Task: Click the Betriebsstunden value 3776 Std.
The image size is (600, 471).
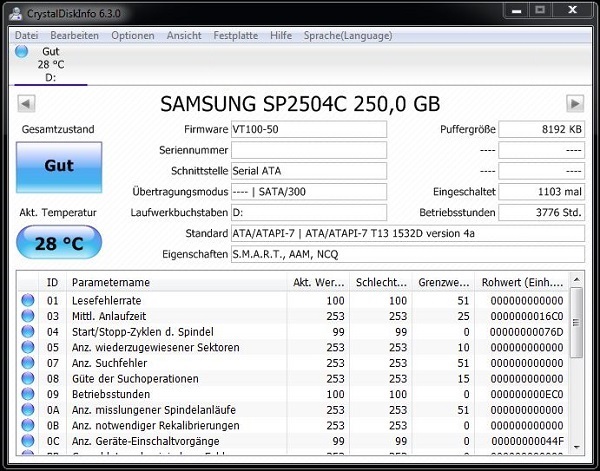Action: point(541,212)
